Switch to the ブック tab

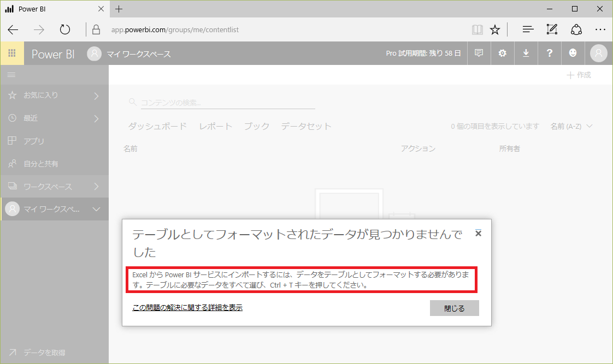pyautogui.click(x=256, y=126)
